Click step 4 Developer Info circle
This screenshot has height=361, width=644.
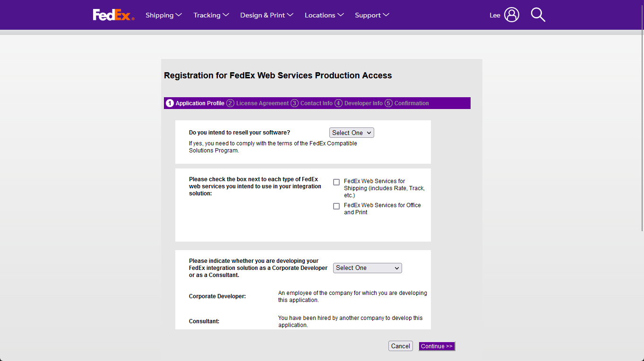click(x=338, y=103)
